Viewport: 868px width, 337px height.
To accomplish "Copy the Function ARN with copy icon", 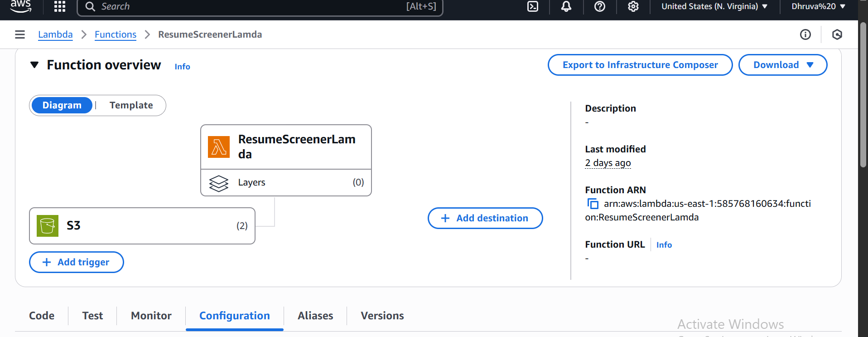I will tap(593, 204).
